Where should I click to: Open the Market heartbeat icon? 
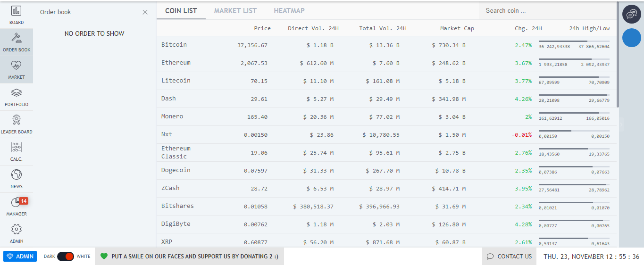coord(17,69)
